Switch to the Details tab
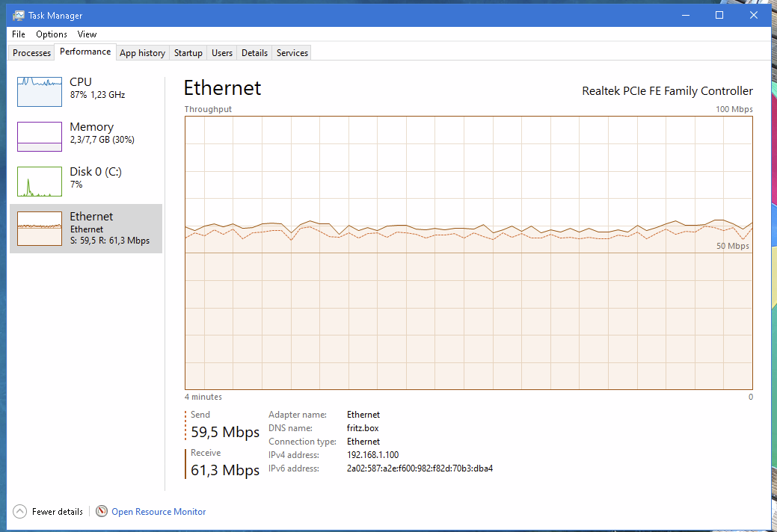The height and width of the screenshot is (532, 777). pyautogui.click(x=254, y=53)
